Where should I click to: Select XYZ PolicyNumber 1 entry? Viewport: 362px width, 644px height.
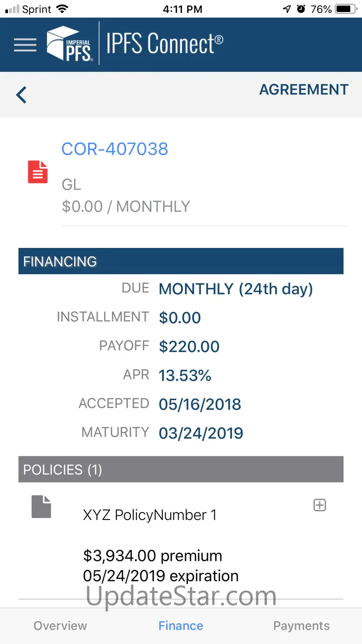click(149, 515)
